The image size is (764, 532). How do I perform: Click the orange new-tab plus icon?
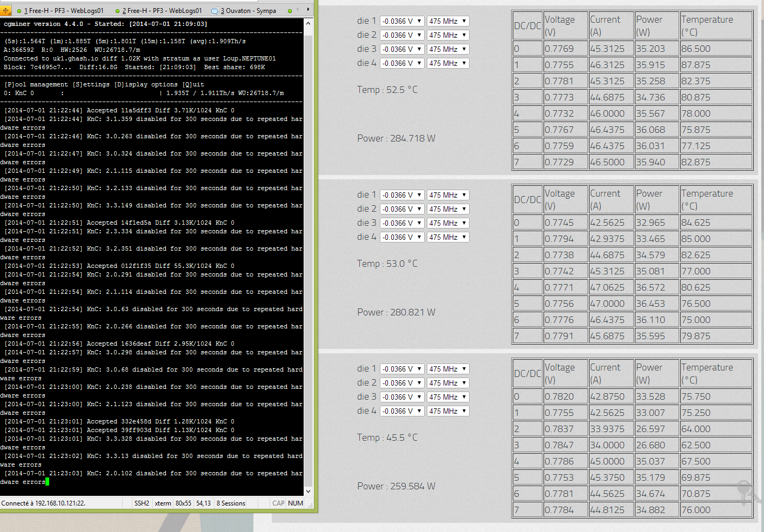[6, 10]
